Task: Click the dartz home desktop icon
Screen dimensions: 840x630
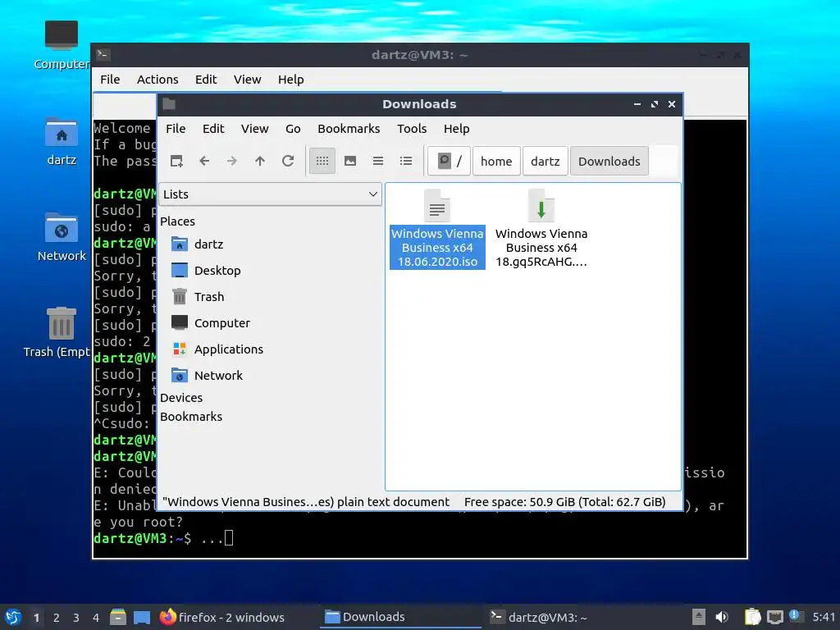Action: tap(61, 141)
